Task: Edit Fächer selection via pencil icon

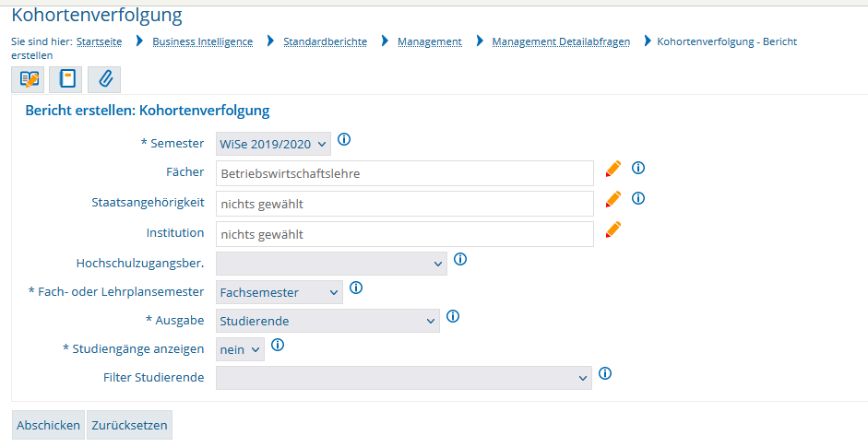Action: (613, 169)
